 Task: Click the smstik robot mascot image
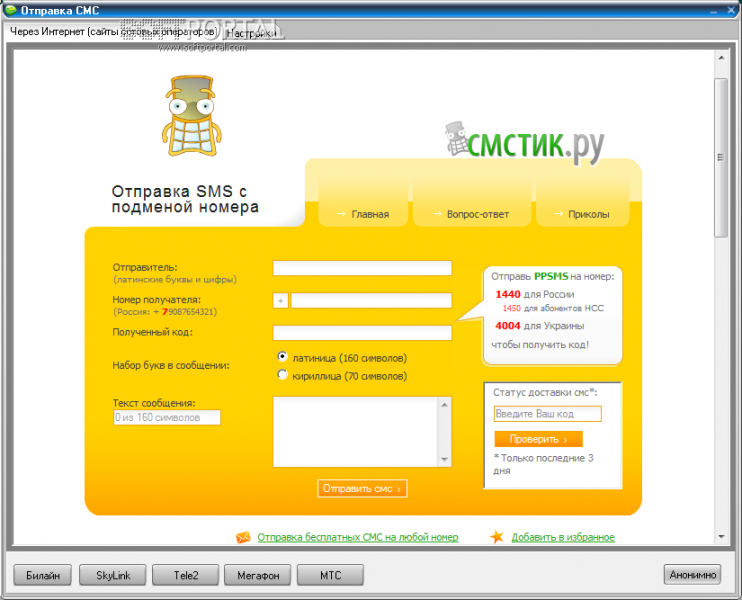tap(192, 116)
